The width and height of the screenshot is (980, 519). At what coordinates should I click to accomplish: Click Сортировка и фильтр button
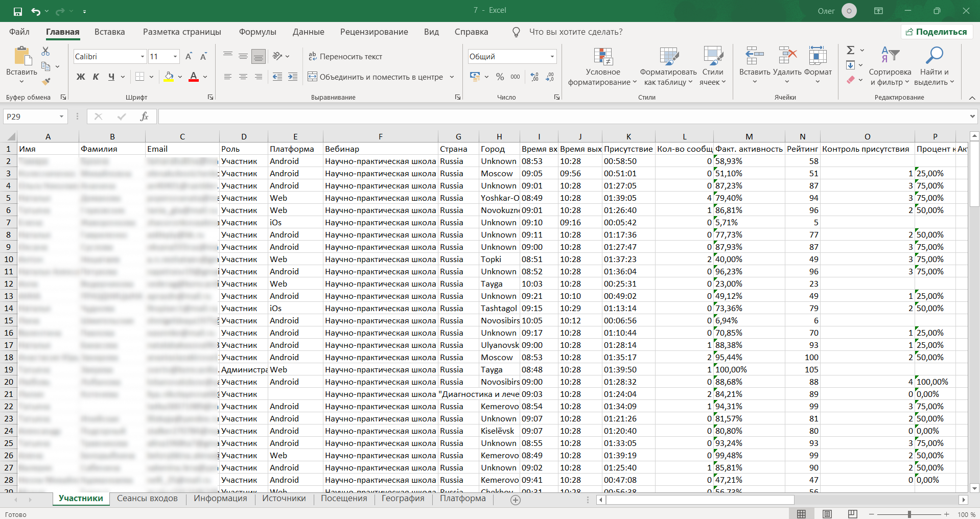(890, 67)
